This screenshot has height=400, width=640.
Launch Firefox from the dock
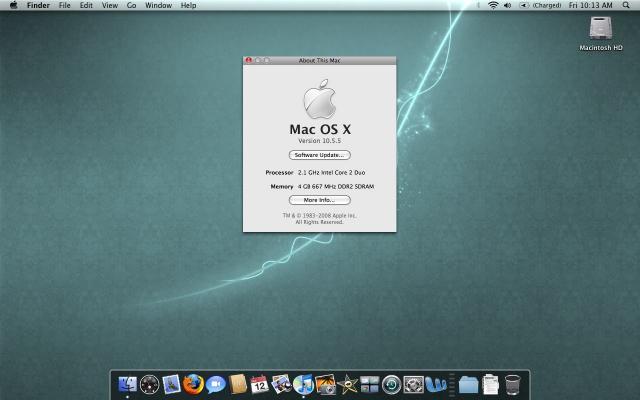(193, 383)
